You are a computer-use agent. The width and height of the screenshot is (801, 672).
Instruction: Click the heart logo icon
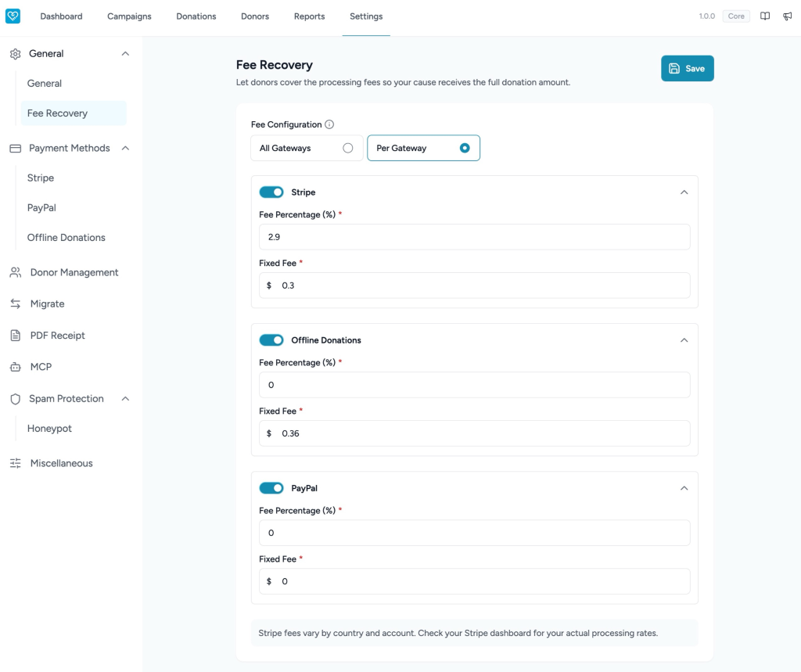(x=13, y=16)
